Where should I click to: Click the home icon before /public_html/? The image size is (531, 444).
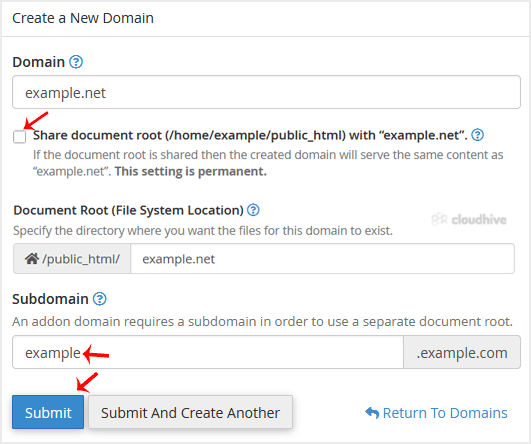pyautogui.click(x=31, y=259)
